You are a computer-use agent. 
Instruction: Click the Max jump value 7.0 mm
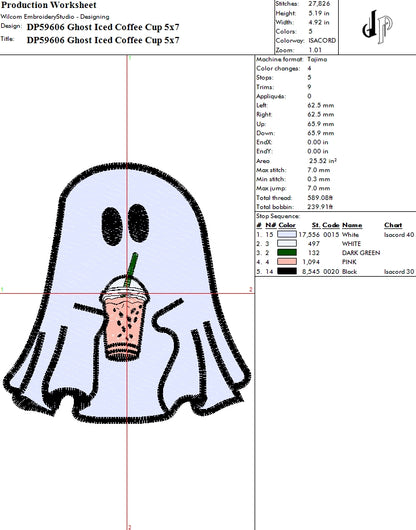tap(319, 188)
